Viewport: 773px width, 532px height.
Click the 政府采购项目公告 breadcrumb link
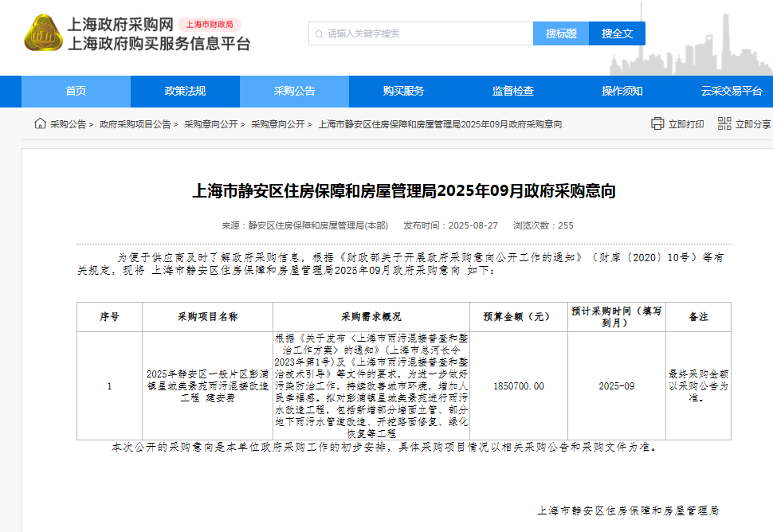pos(135,124)
